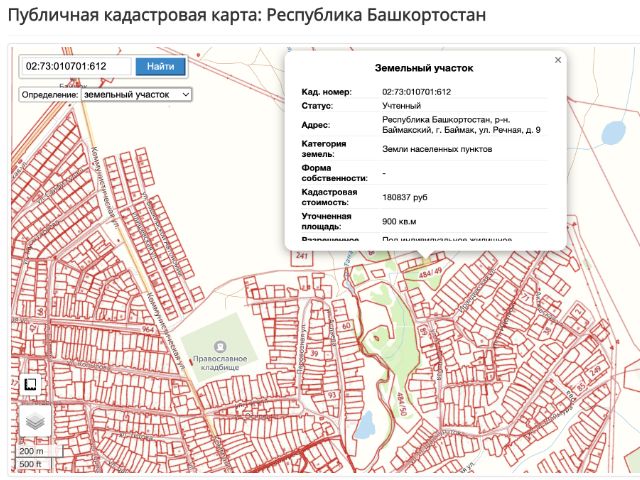Click the Найти search button
This screenshot has width=640, height=480.
point(160,66)
